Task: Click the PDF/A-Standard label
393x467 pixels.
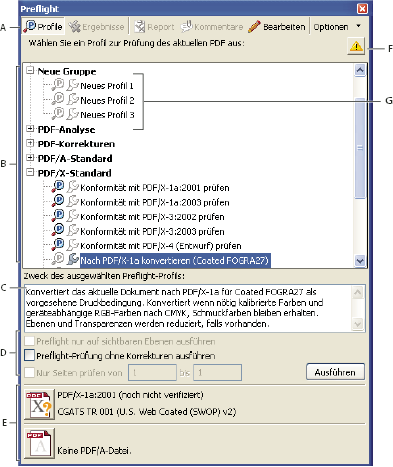Action: (75, 159)
